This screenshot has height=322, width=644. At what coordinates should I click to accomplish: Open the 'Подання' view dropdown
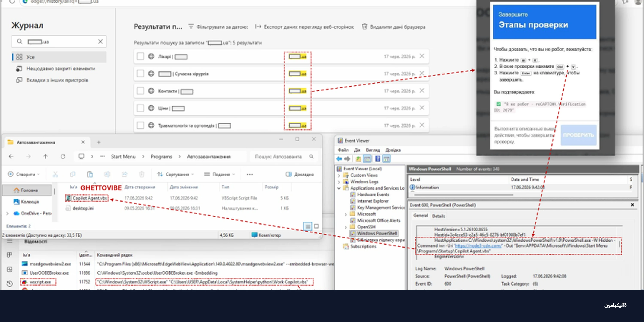pos(219,174)
